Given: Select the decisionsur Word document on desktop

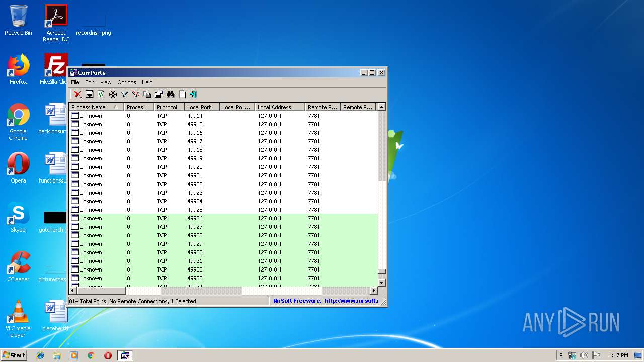Looking at the screenshot, I should (x=54, y=119).
